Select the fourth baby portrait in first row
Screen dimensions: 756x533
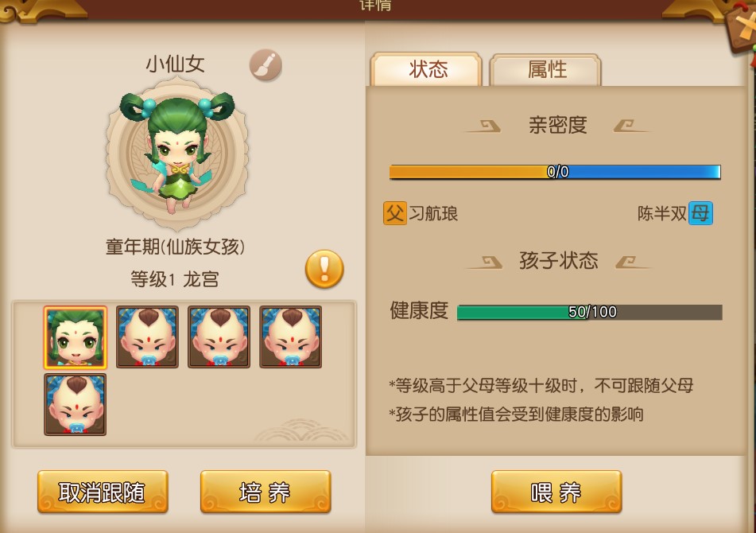click(x=291, y=337)
